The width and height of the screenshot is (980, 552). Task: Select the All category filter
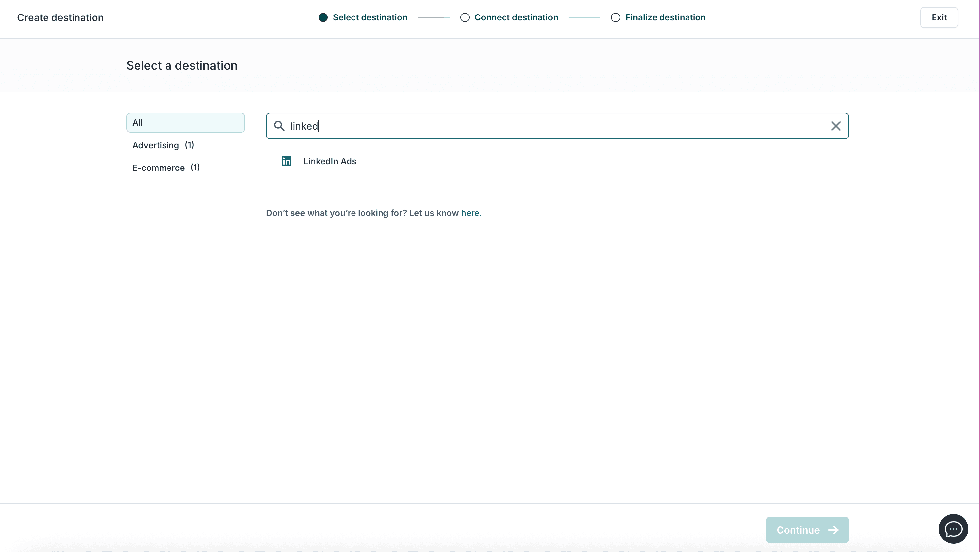click(x=185, y=122)
